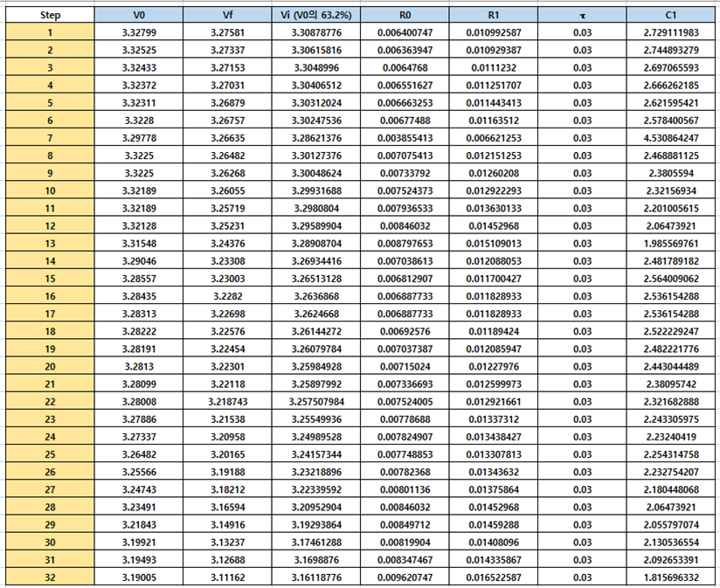Click Vf cell 3.27581

coord(227,32)
